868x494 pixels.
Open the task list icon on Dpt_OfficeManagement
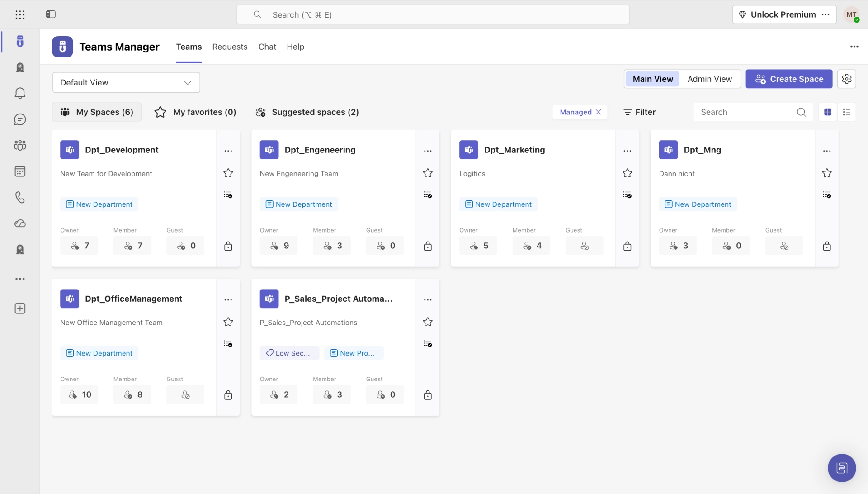pos(228,343)
